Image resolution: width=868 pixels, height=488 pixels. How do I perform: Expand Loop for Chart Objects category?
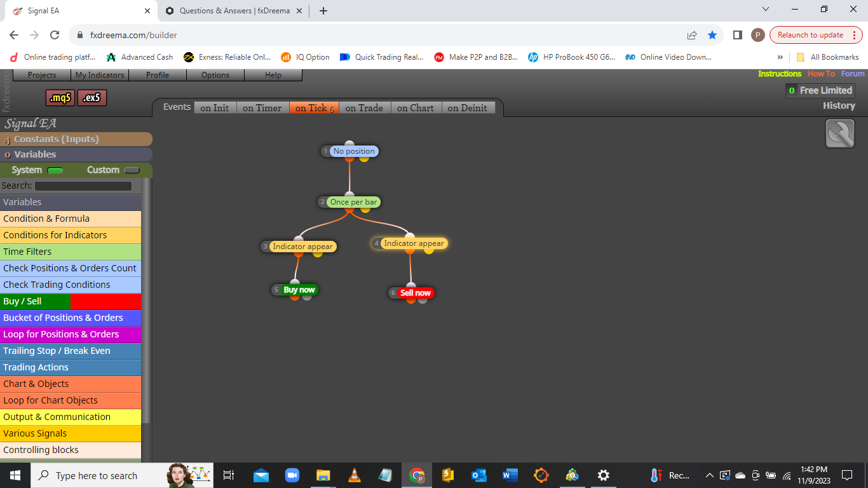[71, 400]
